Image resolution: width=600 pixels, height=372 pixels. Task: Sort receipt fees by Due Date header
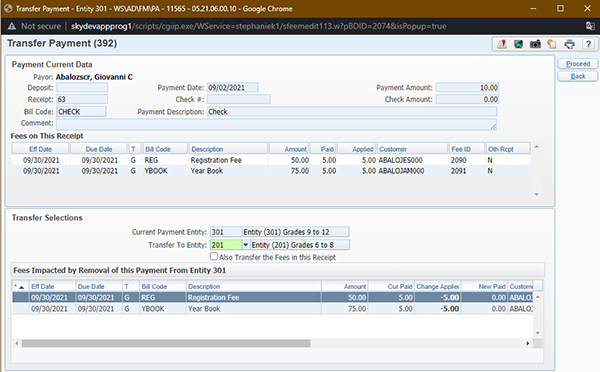click(x=99, y=149)
